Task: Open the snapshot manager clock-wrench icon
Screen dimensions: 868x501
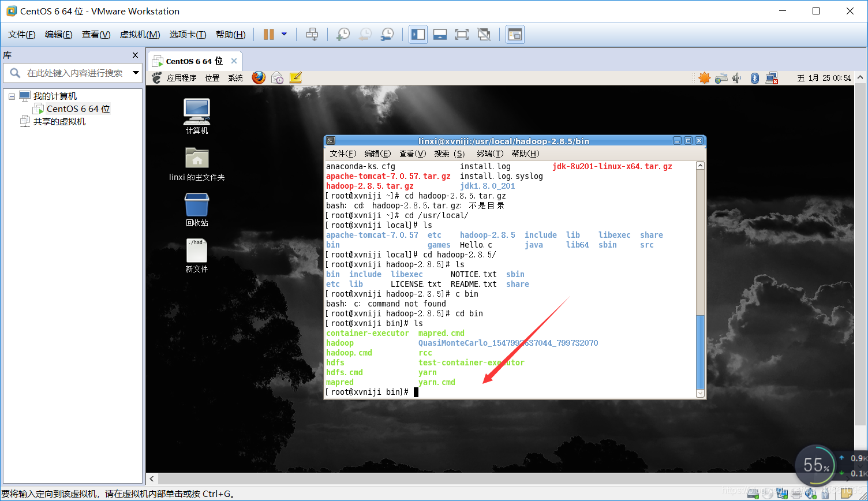Action: [x=387, y=35]
